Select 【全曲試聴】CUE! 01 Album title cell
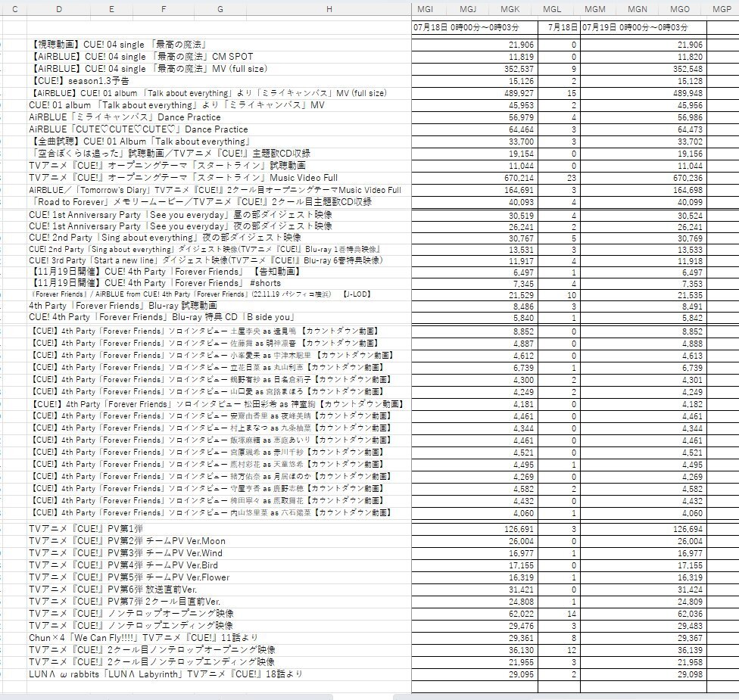The height and width of the screenshot is (700, 739). [140, 142]
